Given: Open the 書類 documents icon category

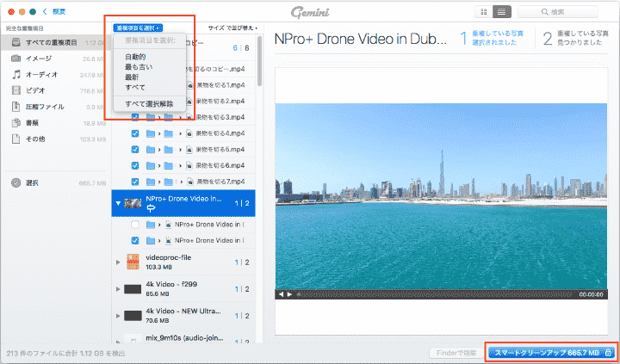Looking at the screenshot, I should pos(16,123).
